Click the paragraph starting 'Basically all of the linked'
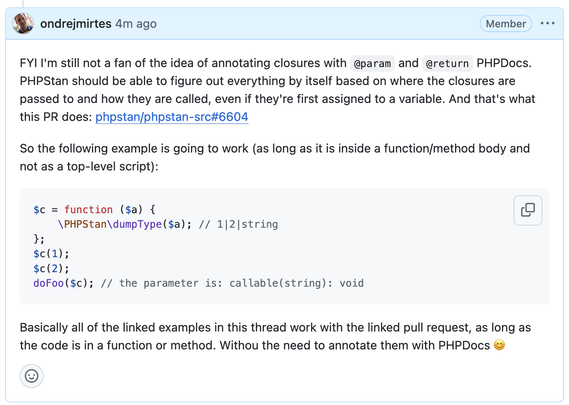Viewport: 569px width, 405px height. (275, 336)
